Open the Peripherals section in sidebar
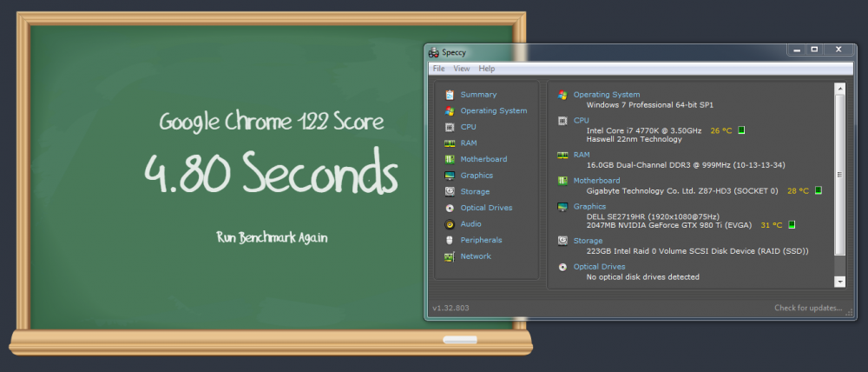Viewport: 868px width, 372px height. (x=481, y=240)
